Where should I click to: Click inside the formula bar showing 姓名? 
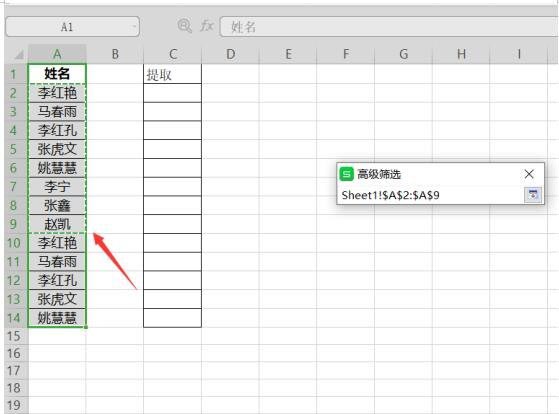(389, 27)
